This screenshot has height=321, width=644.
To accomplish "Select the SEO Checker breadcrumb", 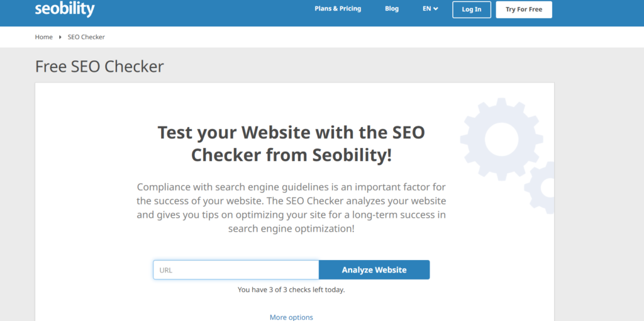I will pos(86,37).
